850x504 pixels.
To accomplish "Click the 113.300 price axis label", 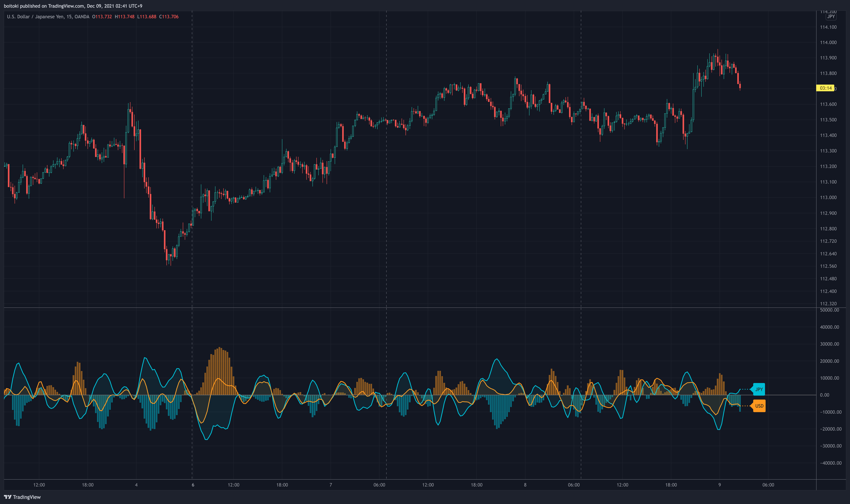I will coord(828,151).
